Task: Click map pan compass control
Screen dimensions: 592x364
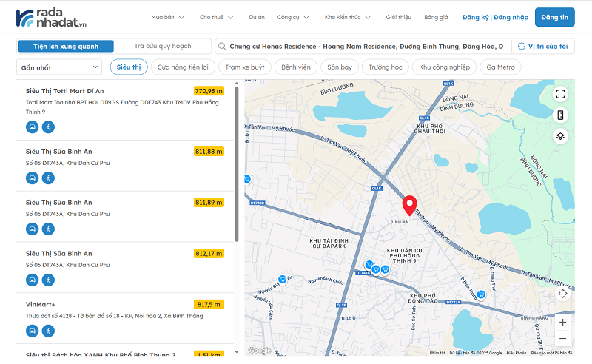Action: [x=562, y=293]
